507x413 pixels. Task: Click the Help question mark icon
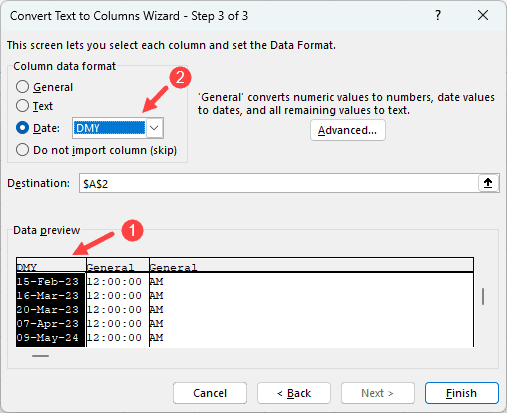coord(438,15)
